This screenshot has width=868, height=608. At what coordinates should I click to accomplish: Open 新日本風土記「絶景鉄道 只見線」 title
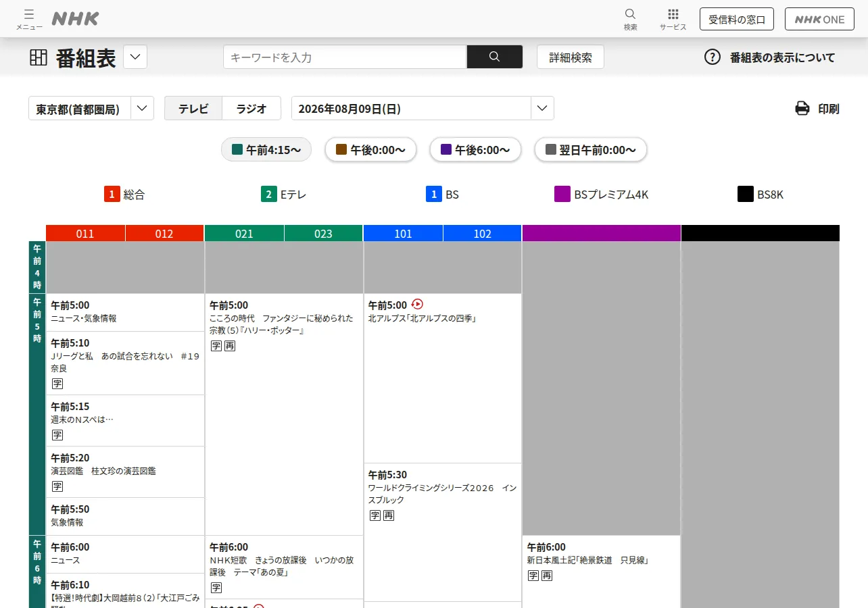point(587,560)
